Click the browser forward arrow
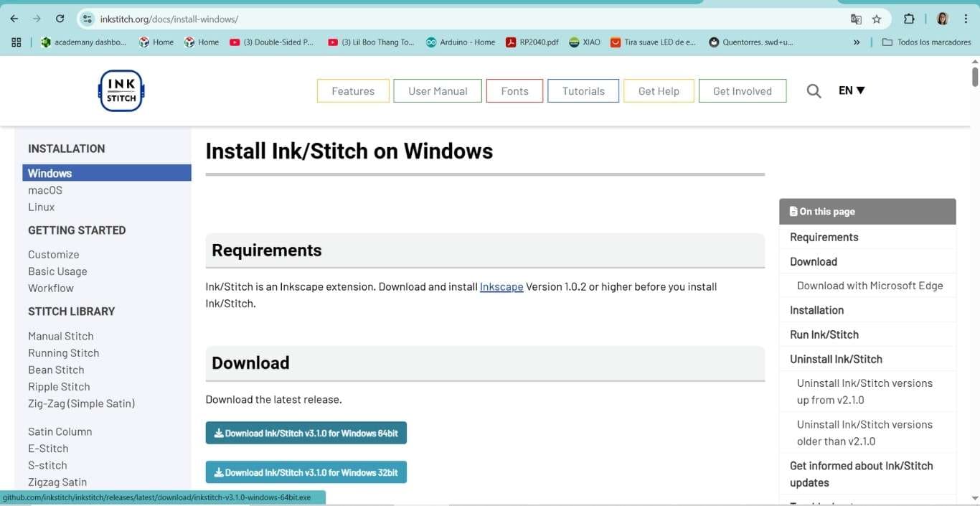980x506 pixels. pyautogui.click(x=37, y=19)
